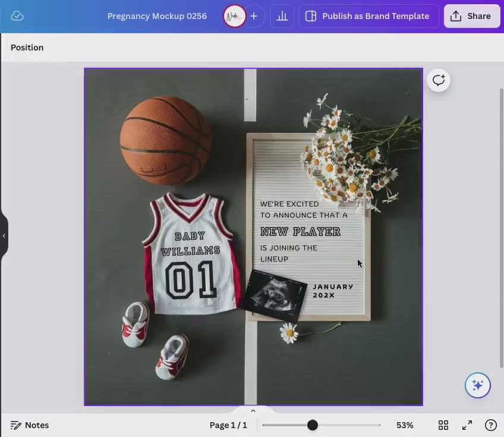Select the ultrasound photo on the canvas
The width and height of the screenshot is (504, 437).
(x=275, y=294)
